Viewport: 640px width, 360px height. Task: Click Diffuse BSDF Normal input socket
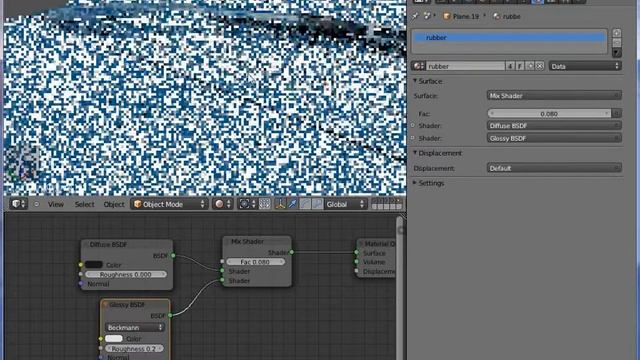81,284
